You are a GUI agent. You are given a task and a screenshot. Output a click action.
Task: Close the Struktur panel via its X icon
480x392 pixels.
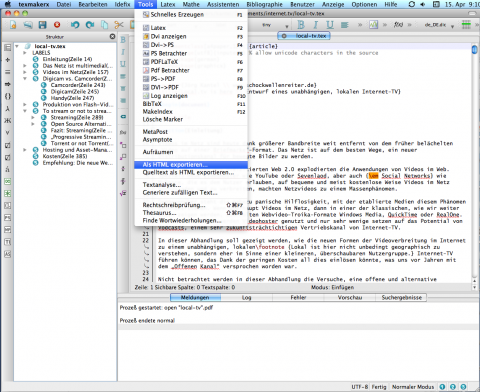tap(112, 36)
